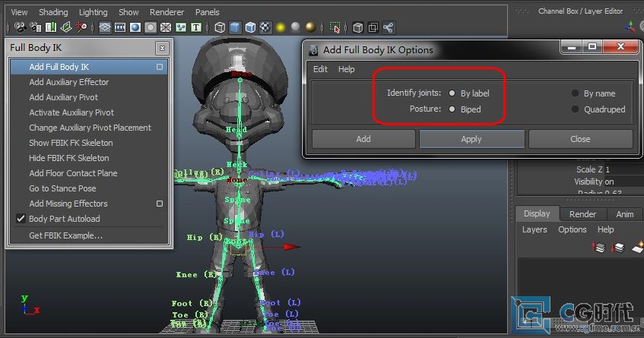
Task: Select the By name radio button
Action: click(575, 93)
